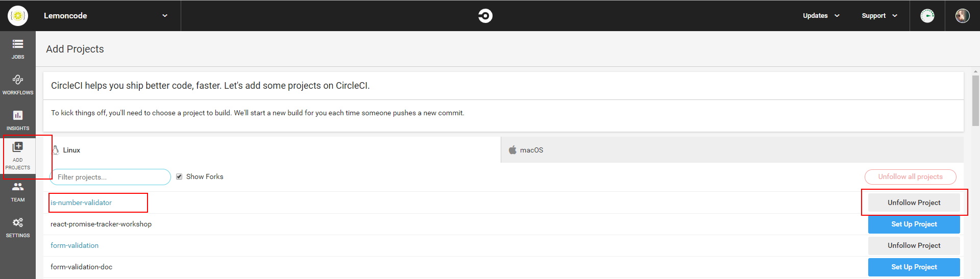Set up react-promise-tracker-workshop project
980x279 pixels.
pos(914,224)
